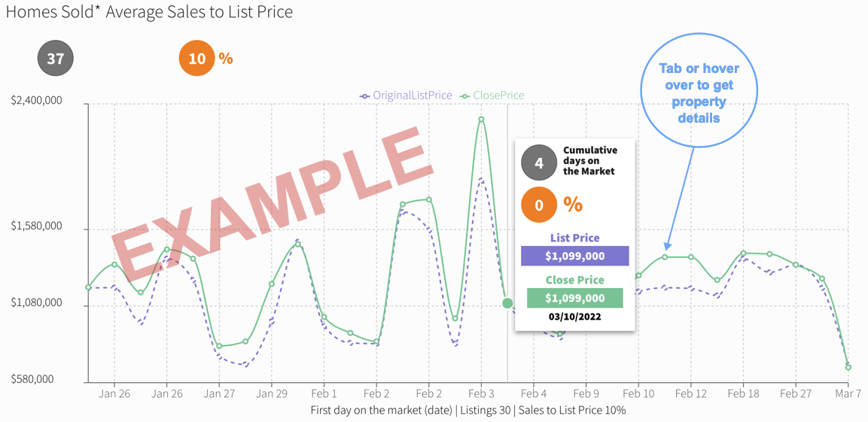Select the highlighted solid green data point
868x422 pixels.
point(507,303)
